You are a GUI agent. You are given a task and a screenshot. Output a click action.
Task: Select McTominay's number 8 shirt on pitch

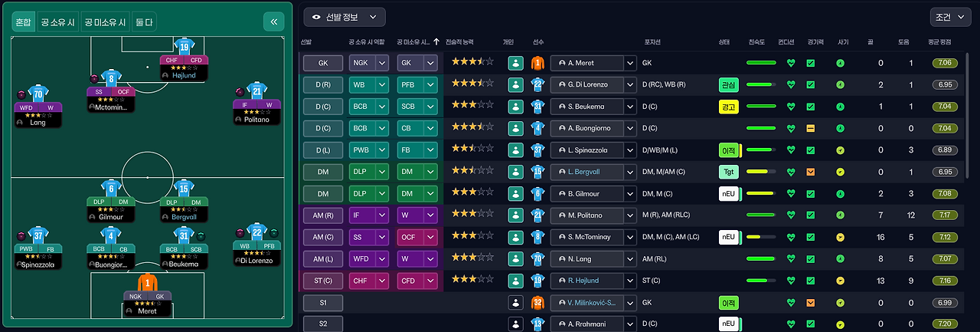point(111,77)
